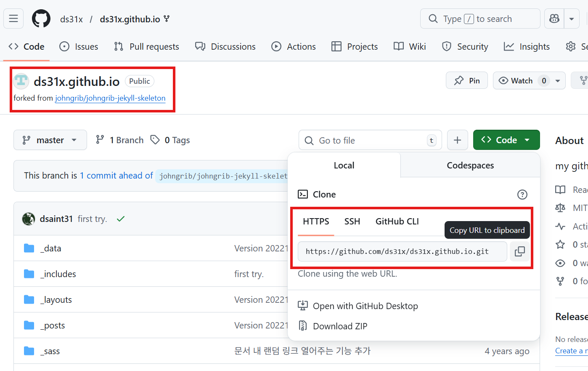This screenshot has width=588, height=371.
Task: Click the terminal icon beside Clone
Action: [303, 194]
